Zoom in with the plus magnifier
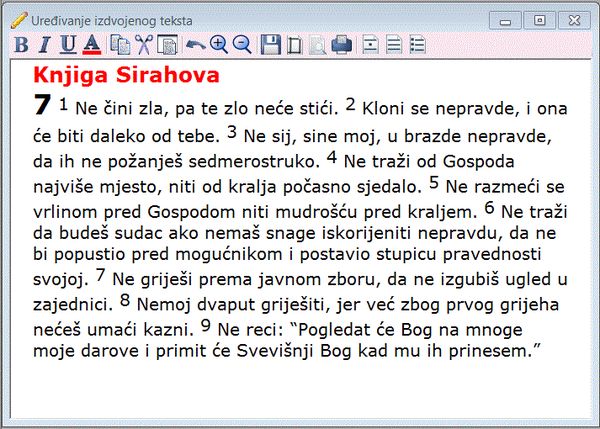This screenshot has height=429, width=600. pyautogui.click(x=218, y=44)
